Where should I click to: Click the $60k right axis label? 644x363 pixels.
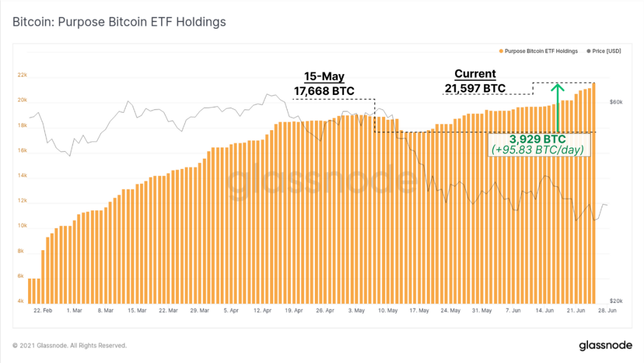(616, 102)
